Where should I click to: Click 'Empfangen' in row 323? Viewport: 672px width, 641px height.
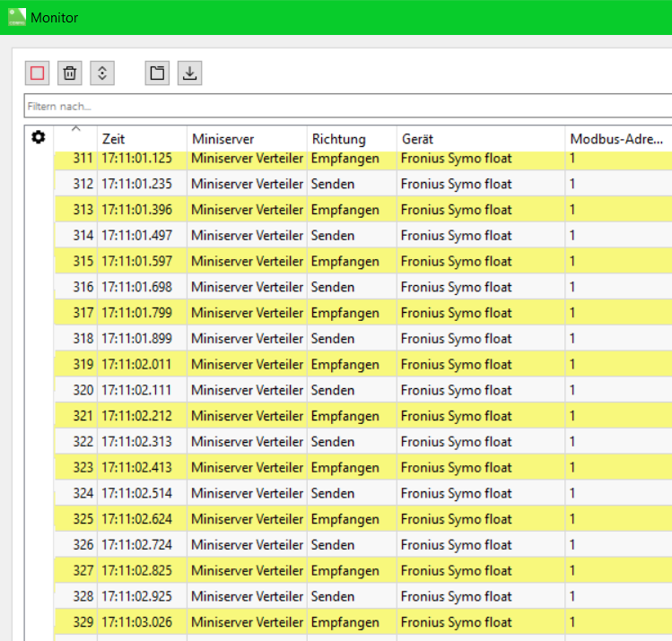coord(345,468)
